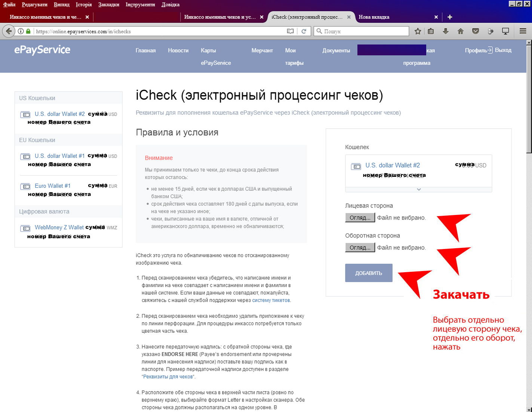The width and height of the screenshot is (532, 412).
Task: Close the Нова вкладка tab
Action: [436, 17]
